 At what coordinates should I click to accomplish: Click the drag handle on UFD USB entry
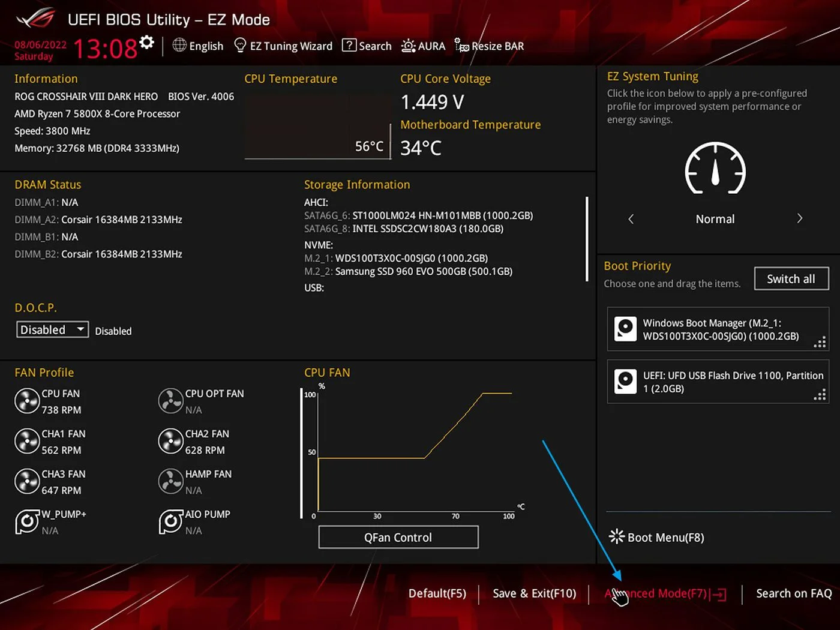click(x=820, y=395)
